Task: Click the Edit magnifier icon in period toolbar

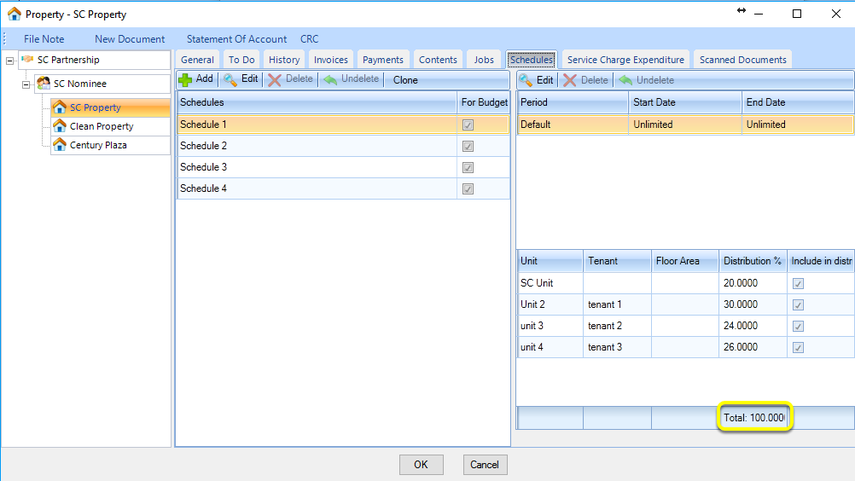Action: (526, 80)
